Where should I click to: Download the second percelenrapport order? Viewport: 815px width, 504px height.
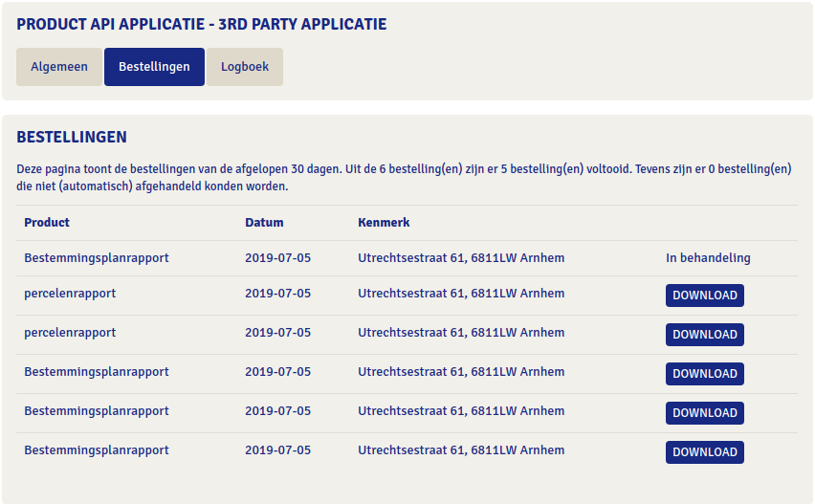tap(704, 335)
